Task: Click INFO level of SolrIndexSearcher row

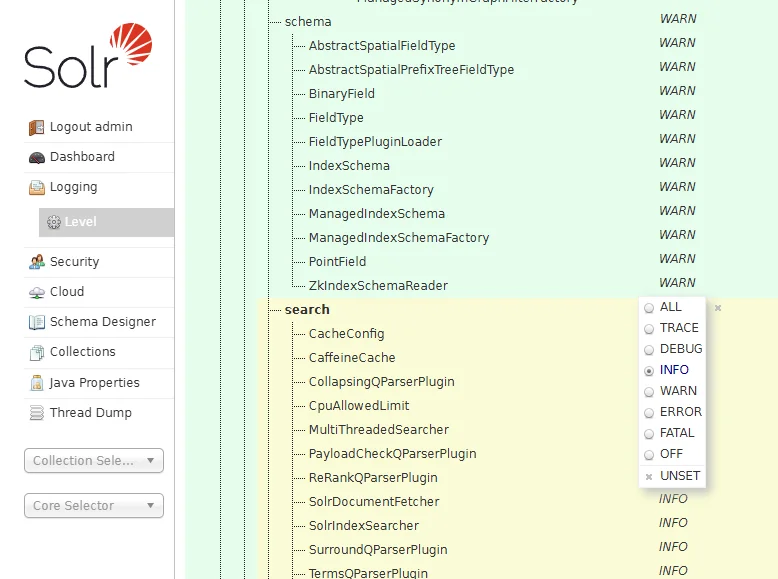Action: (x=673, y=523)
